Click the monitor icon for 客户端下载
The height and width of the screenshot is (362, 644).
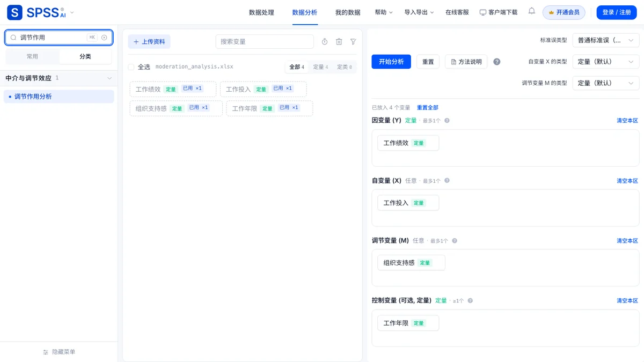click(x=483, y=12)
